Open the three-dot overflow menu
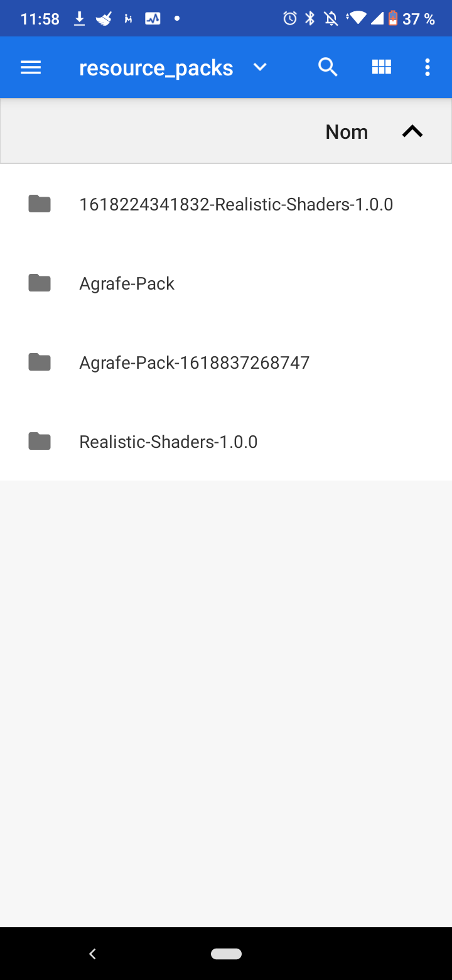The height and width of the screenshot is (980, 452). click(428, 67)
